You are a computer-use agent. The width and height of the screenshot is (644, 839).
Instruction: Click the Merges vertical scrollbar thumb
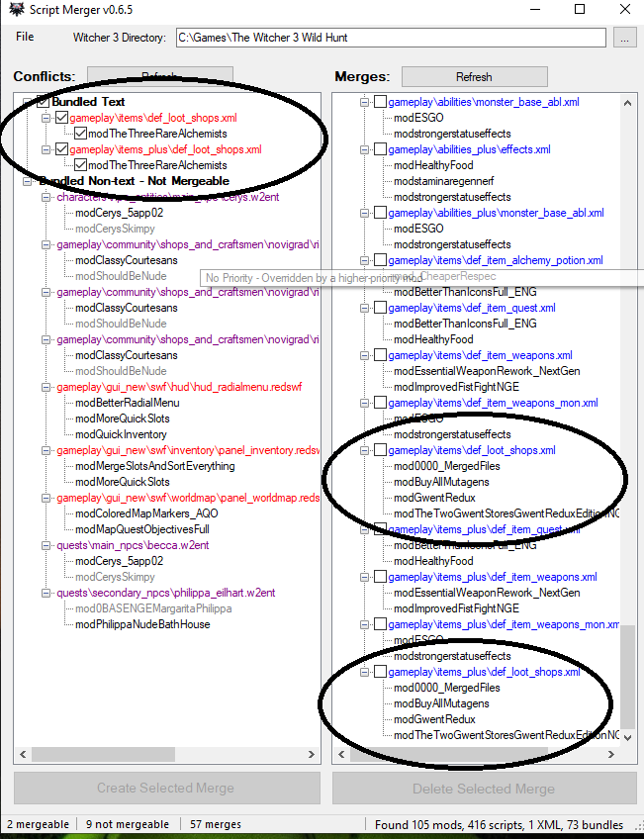(x=627, y=677)
